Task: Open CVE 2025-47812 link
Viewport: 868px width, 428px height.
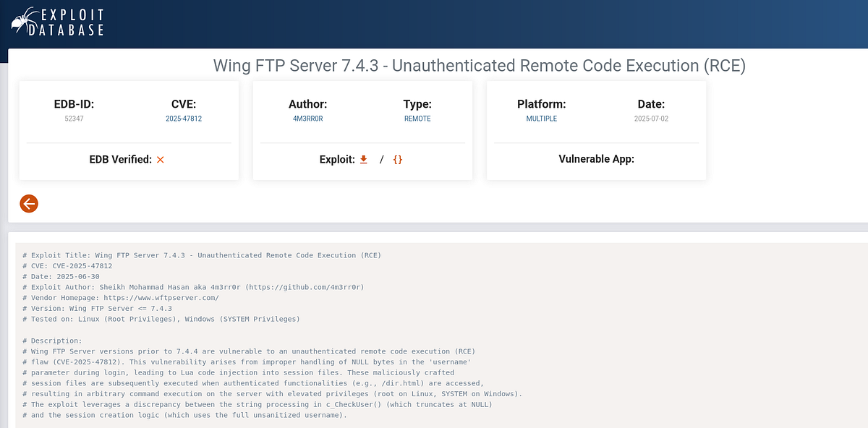Action: coord(184,119)
